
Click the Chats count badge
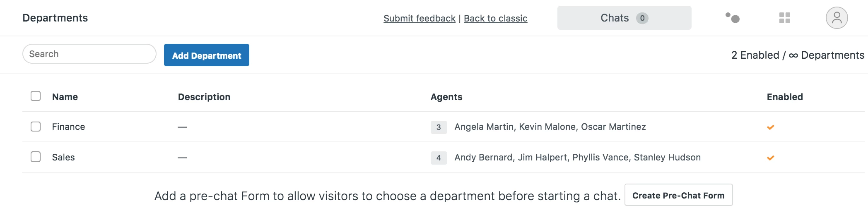(642, 18)
